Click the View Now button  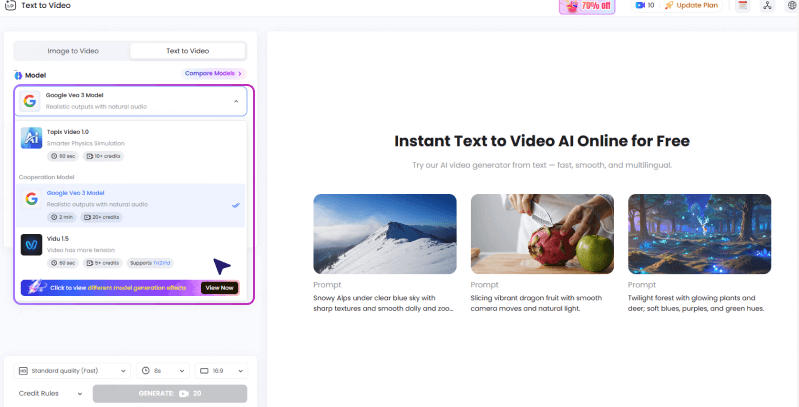click(x=220, y=287)
